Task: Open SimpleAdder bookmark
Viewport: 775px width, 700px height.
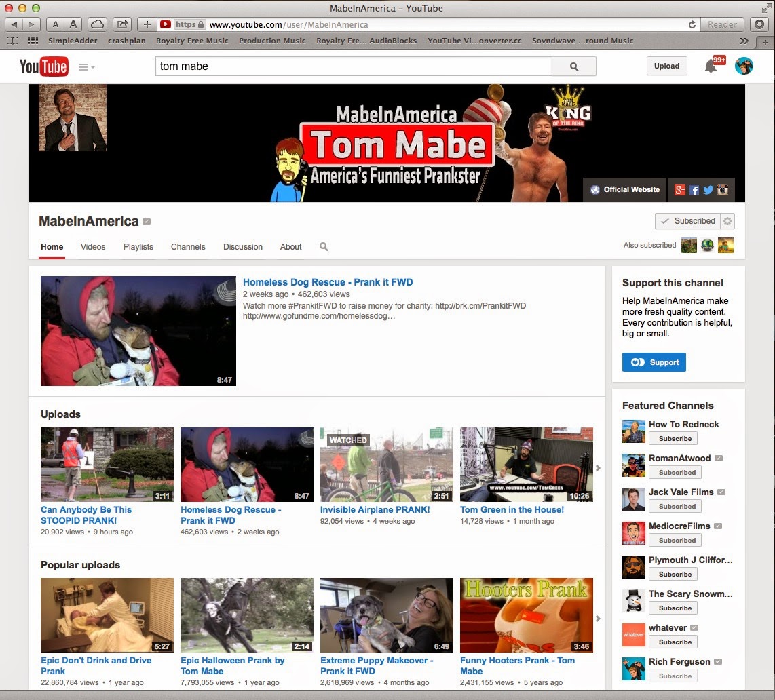Action: click(73, 41)
